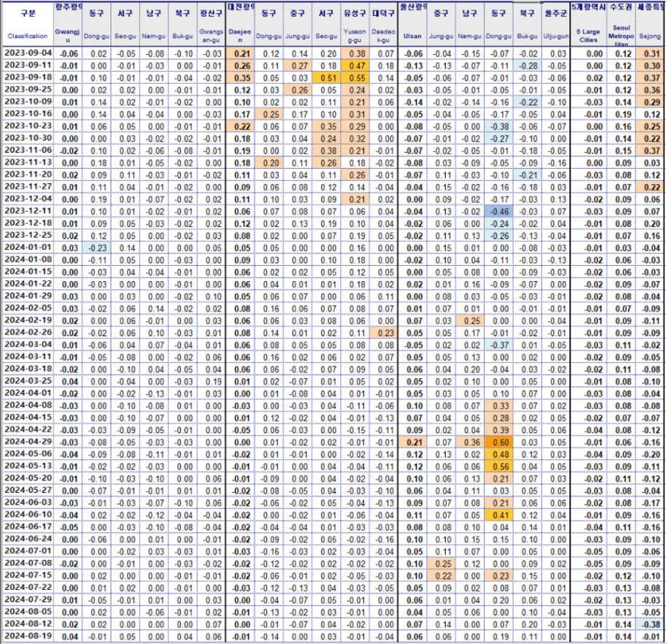Viewport: 667px width, 644px height.
Task: Click the Gwangsan-gu column header
Action: (211, 24)
